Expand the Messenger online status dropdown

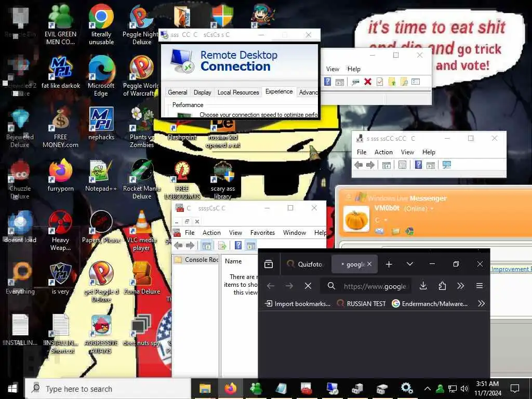point(432,209)
